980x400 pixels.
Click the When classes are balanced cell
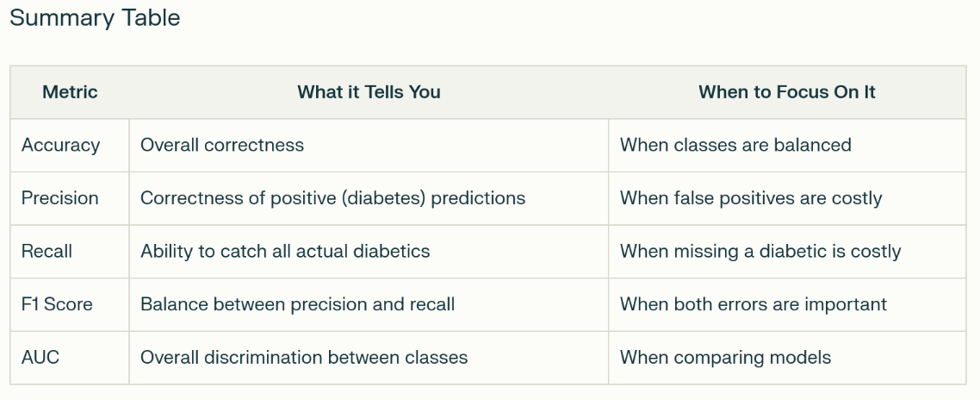[x=735, y=145]
